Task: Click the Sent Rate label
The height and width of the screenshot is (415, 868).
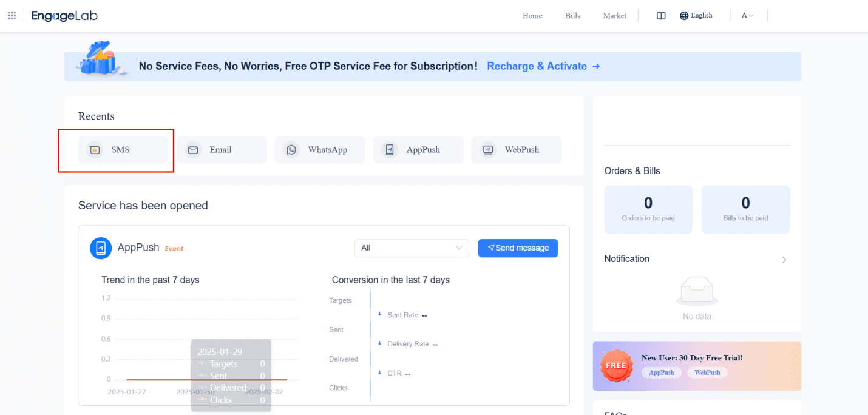Action: point(403,315)
